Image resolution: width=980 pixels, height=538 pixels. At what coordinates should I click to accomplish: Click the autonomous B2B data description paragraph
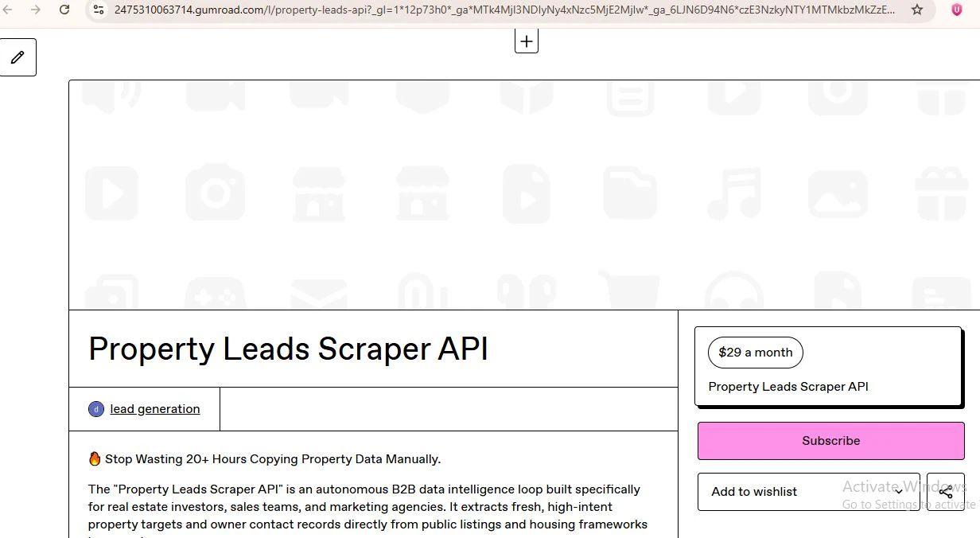point(370,511)
